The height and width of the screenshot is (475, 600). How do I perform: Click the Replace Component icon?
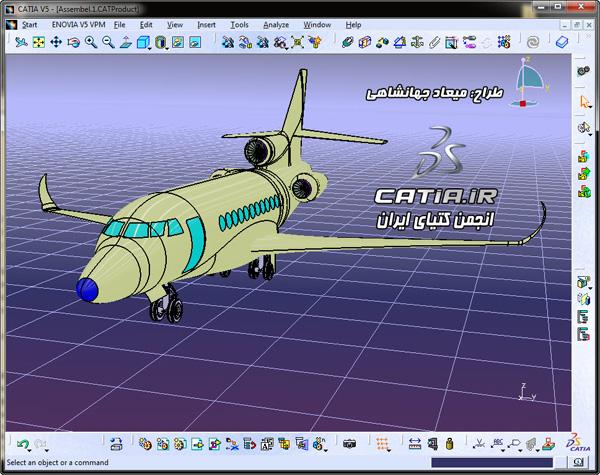click(x=232, y=444)
